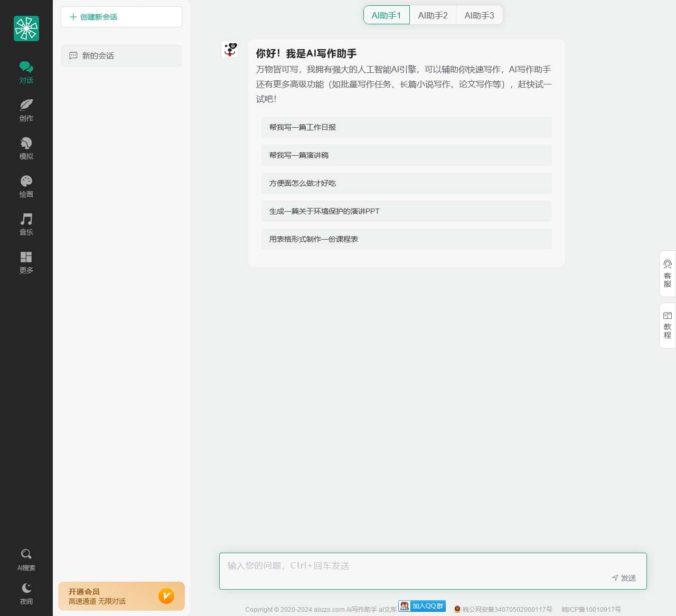Click the 创建新会话 button
The height and width of the screenshot is (616, 676).
coord(121,17)
